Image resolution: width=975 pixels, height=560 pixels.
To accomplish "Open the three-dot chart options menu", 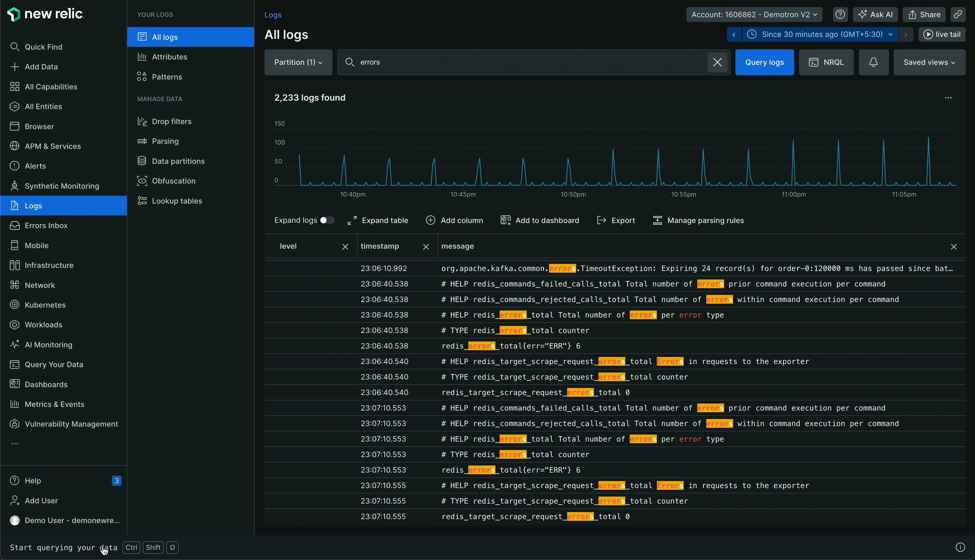I will (x=948, y=98).
